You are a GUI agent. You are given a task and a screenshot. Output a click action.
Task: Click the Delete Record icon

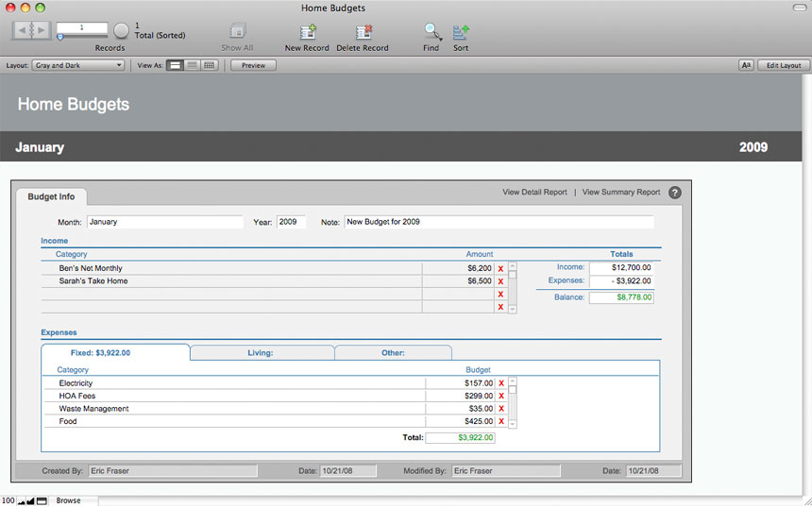(x=364, y=32)
